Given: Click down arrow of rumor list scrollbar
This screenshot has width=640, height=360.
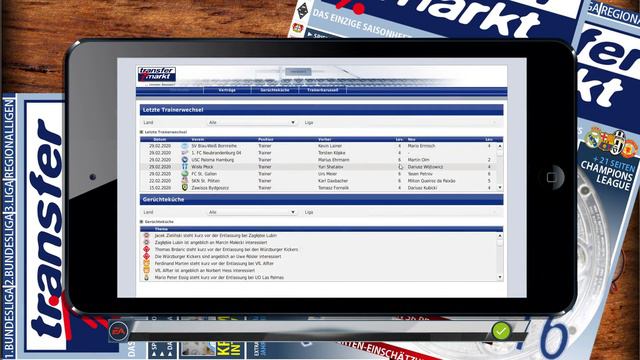Looking at the screenshot, I should tap(500, 277).
